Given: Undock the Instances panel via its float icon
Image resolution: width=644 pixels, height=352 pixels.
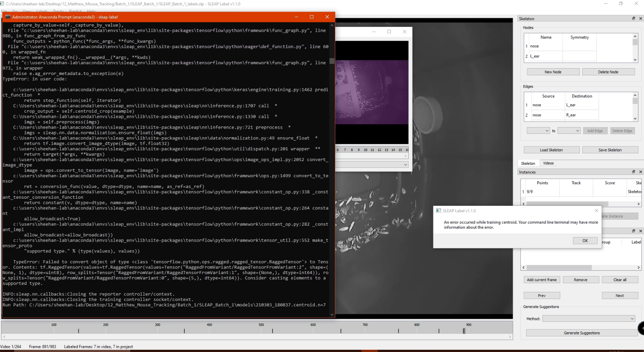Looking at the screenshot, I should 634,172.
